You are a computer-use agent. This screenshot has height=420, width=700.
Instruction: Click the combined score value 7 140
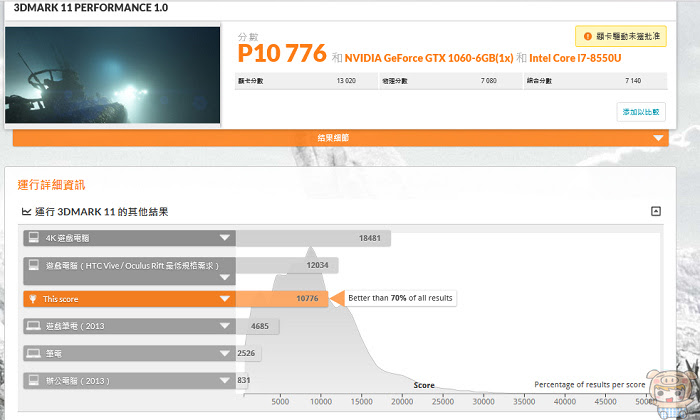[633, 81]
